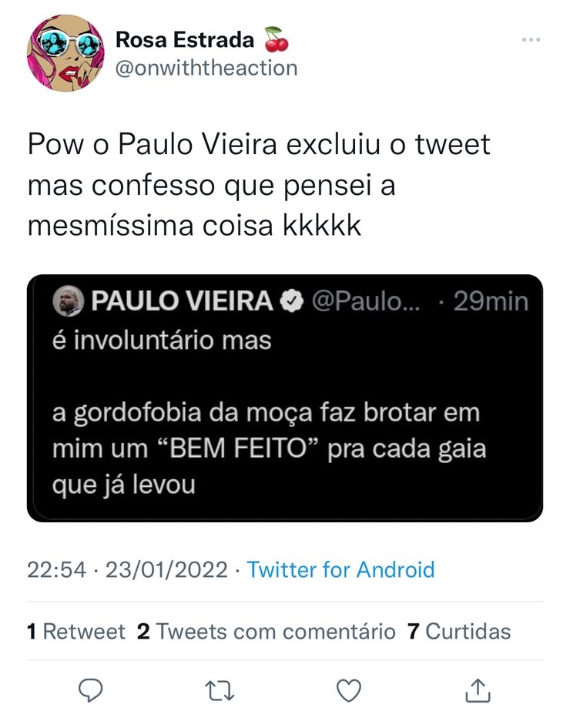
Task: Click the 29min timestamp in quoted tweet
Action: pos(490,302)
